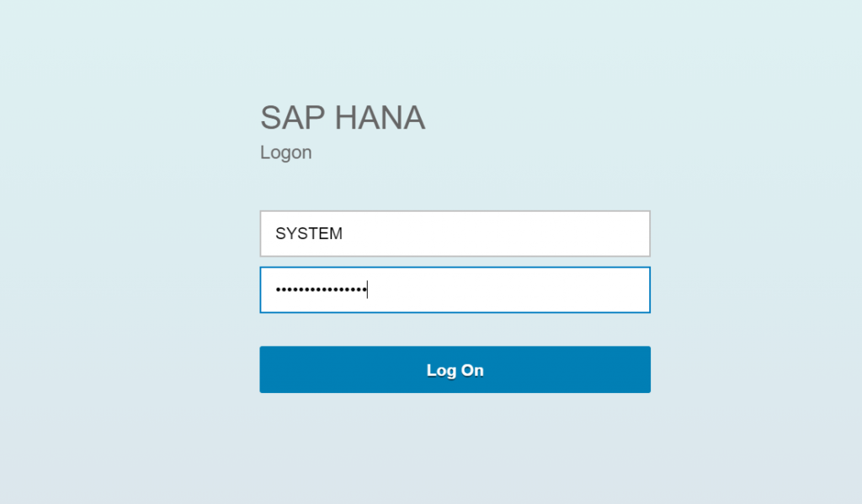Click the word SAP in the title
This screenshot has height=504, width=862.
point(292,117)
